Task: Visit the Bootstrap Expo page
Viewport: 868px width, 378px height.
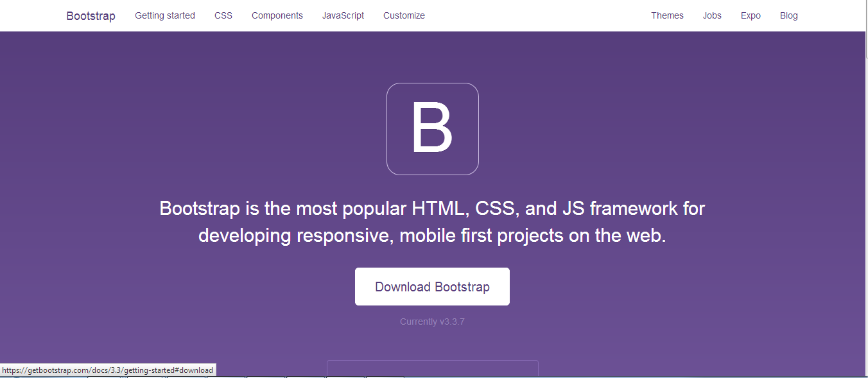Action: (750, 15)
